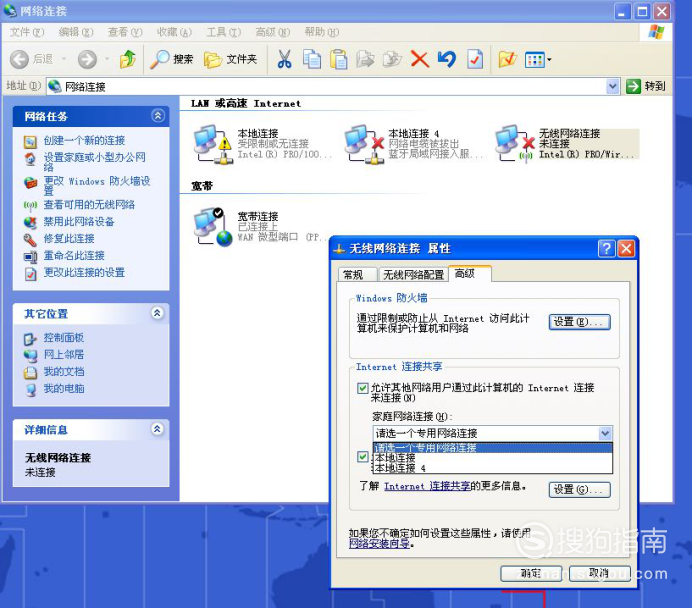
Task: Click the Properties checkmark sheet icon
Action: tap(475, 59)
